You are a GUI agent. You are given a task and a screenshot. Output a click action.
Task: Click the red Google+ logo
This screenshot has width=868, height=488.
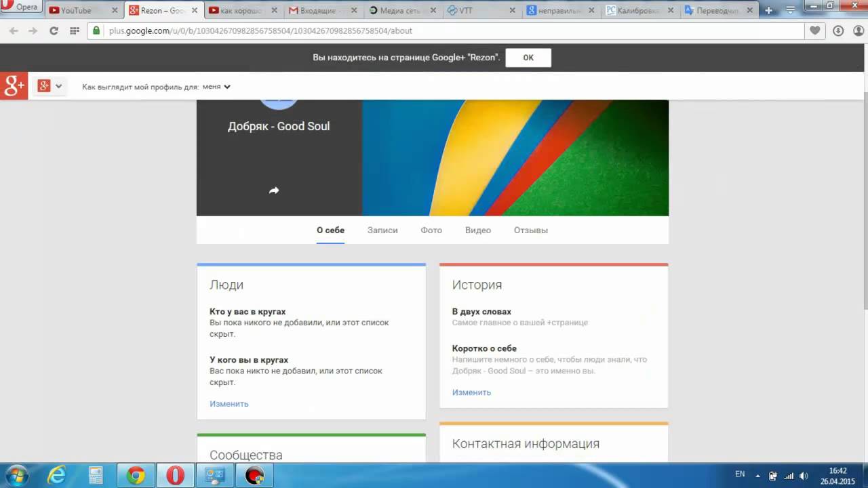(x=14, y=86)
